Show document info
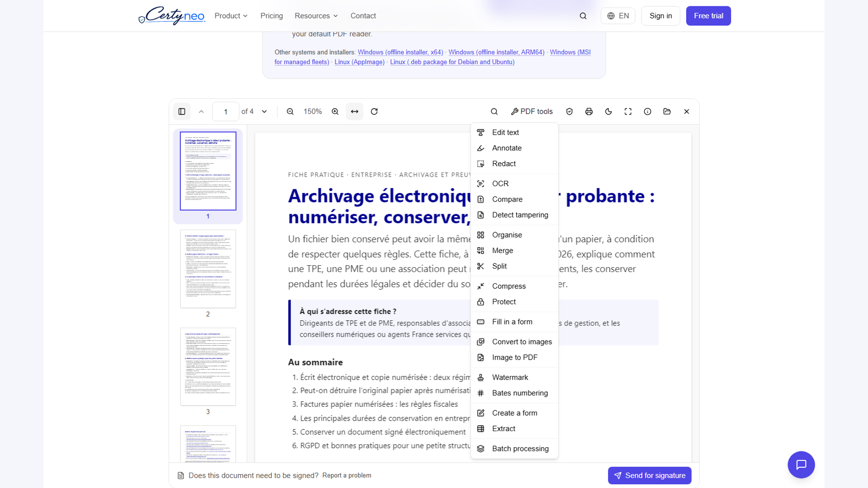 click(x=647, y=112)
